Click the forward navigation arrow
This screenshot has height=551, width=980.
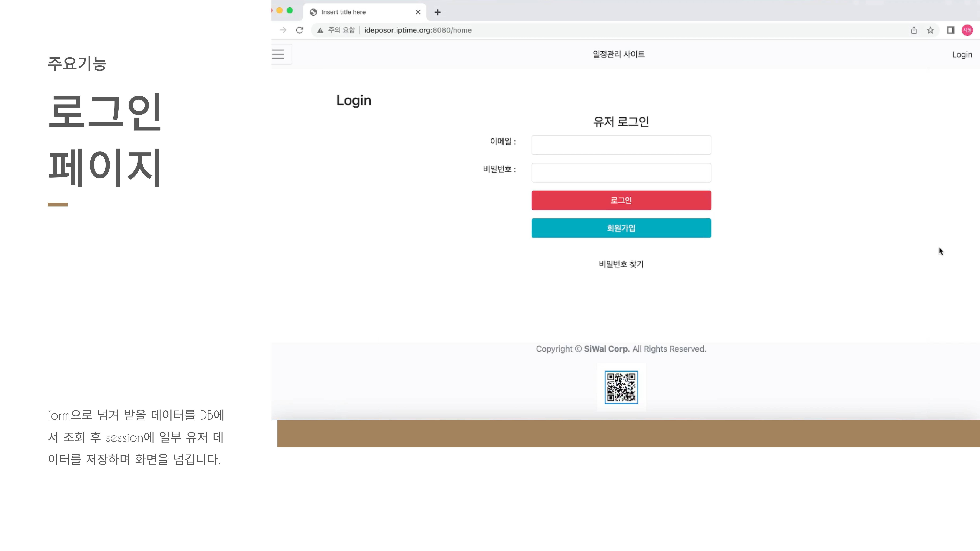[x=283, y=30]
